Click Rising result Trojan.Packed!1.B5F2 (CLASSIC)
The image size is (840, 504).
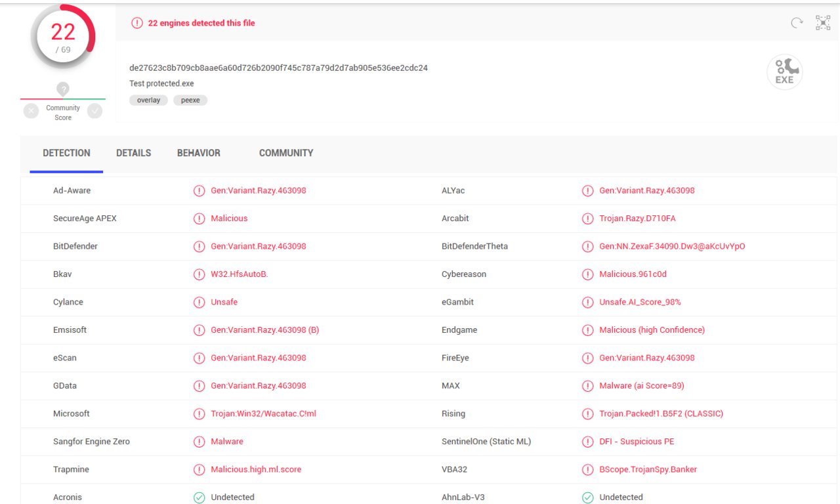[x=661, y=414]
